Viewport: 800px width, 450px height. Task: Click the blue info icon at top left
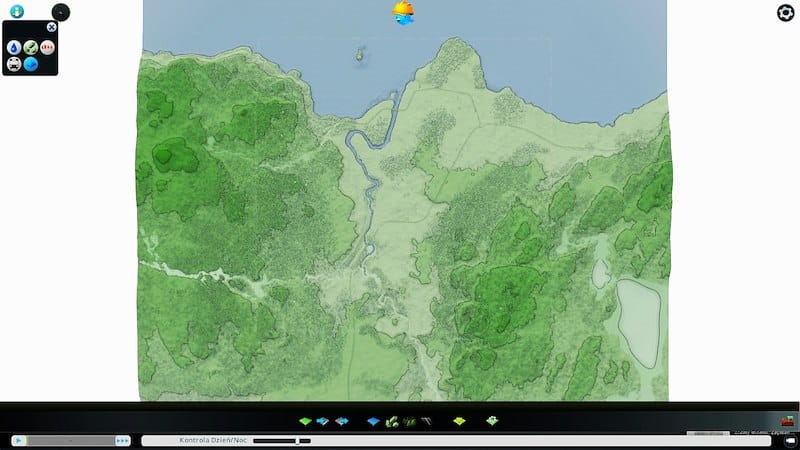click(x=17, y=12)
